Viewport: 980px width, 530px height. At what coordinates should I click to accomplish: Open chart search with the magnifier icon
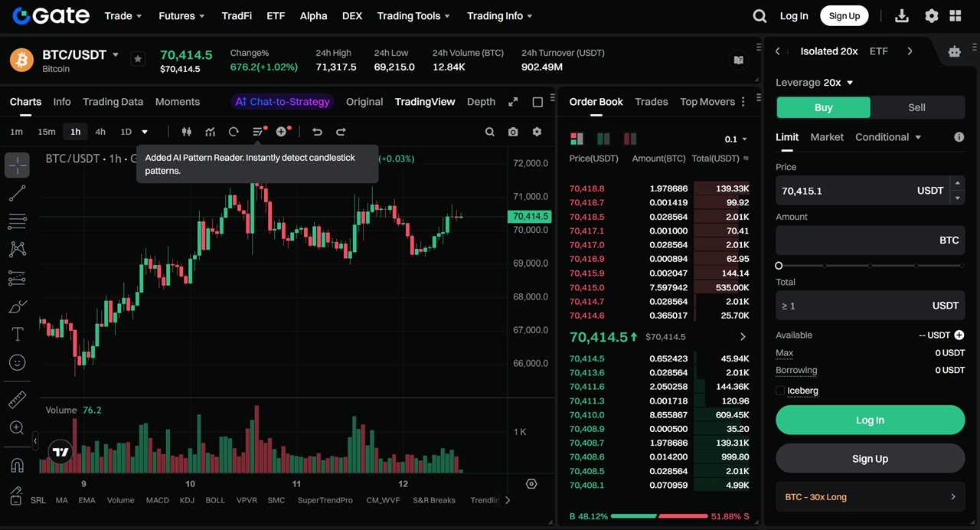click(490, 132)
